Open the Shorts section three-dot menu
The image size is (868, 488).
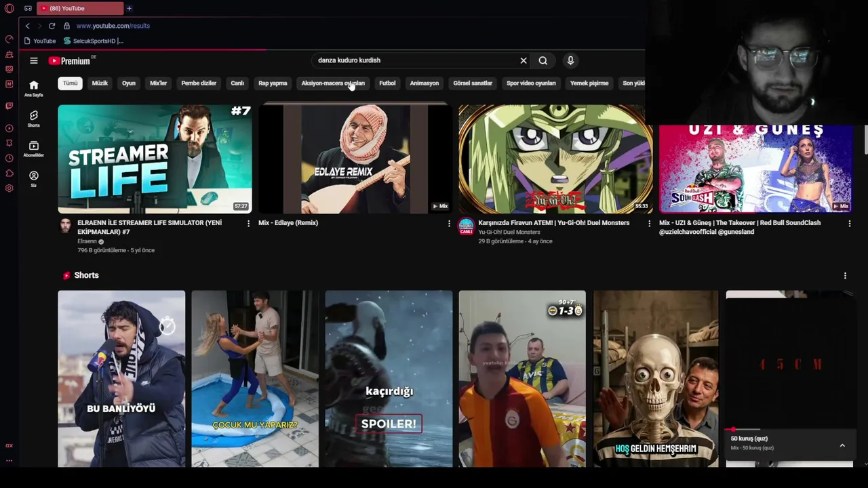tap(845, 275)
